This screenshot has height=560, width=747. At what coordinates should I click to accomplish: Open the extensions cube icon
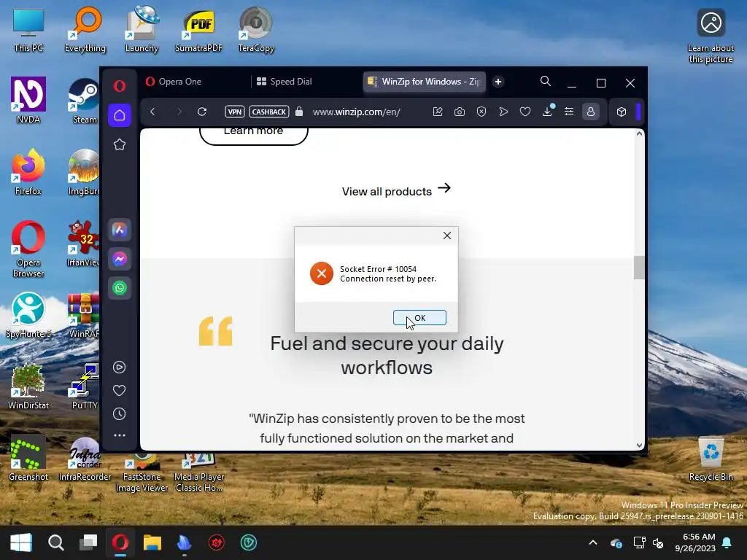click(x=622, y=112)
